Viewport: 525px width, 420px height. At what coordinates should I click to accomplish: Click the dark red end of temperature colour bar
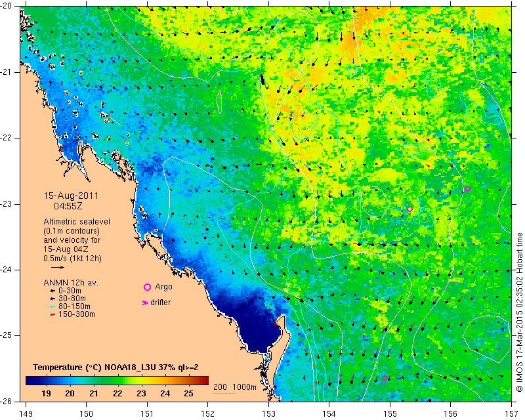click(204, 381)
